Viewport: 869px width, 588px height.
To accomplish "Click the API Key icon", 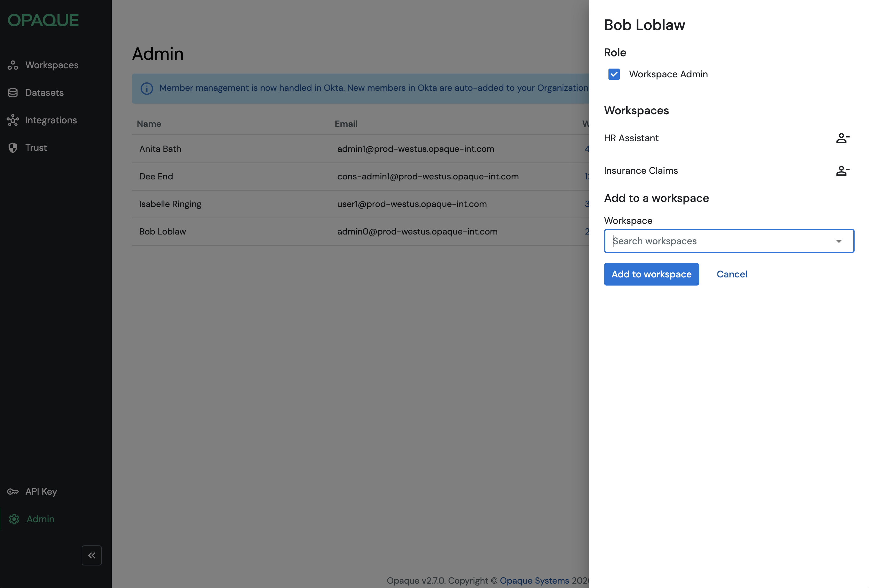I will click(13, 492).
